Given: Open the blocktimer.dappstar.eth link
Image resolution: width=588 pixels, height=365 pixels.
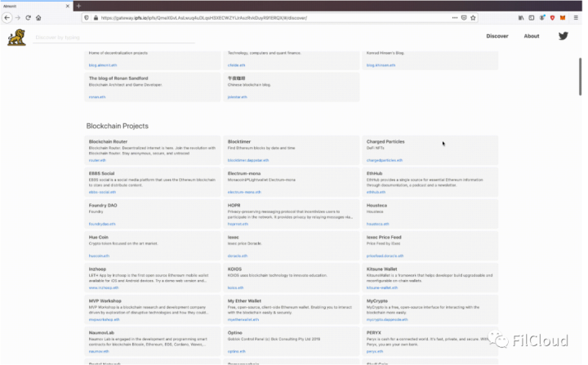Looking at the screenshot, I should (x=248, y=160).
